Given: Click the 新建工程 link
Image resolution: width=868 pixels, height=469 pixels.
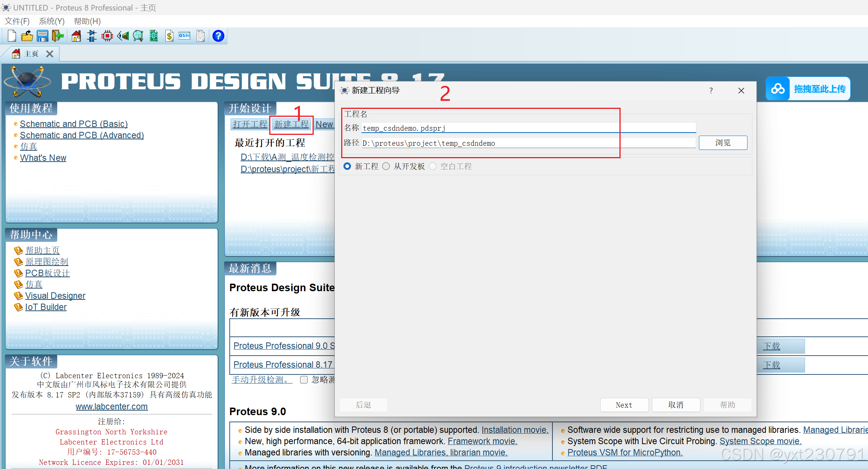Looking at the screenshot, I should (291, 124).
